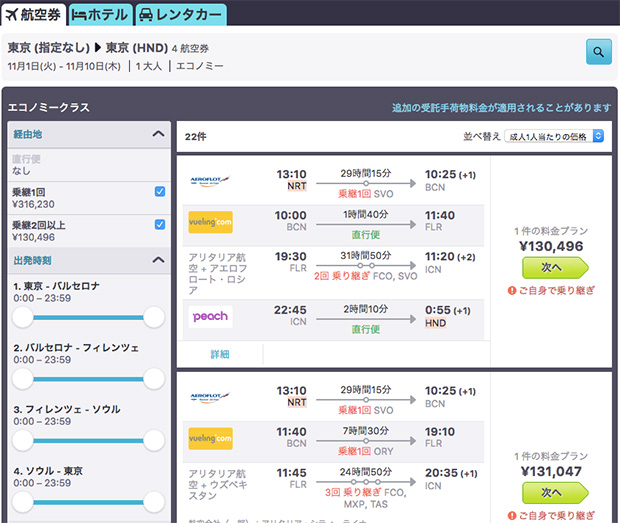Click the date range 11月1日(火) - 11月10日(木)
The image size is (620, 523).
pyautogui.click(x=64, y=66)
